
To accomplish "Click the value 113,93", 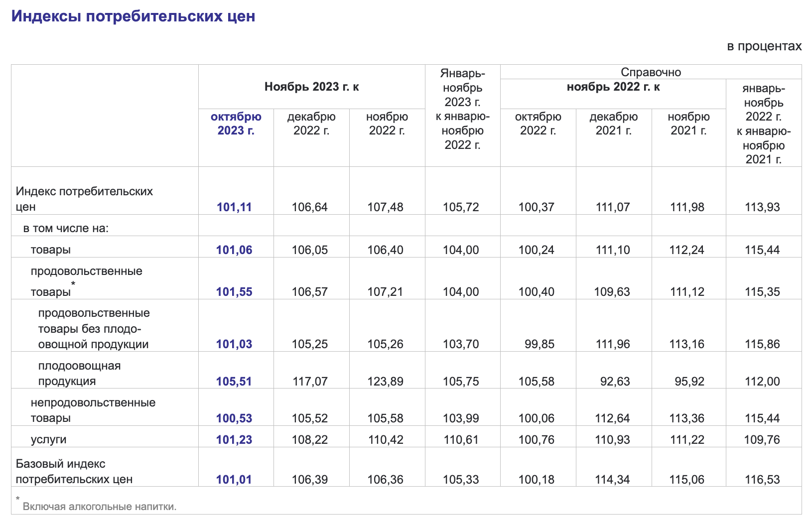I will tap(762, 207).
